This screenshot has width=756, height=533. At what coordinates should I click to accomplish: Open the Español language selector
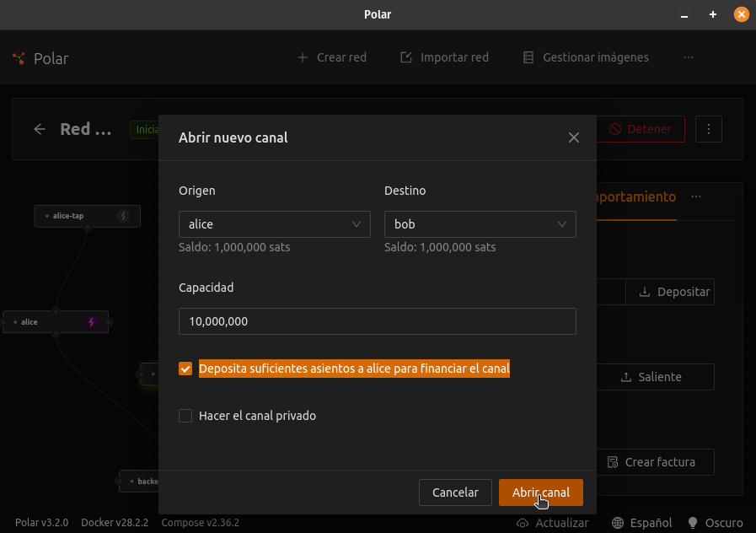click(642, 523)
